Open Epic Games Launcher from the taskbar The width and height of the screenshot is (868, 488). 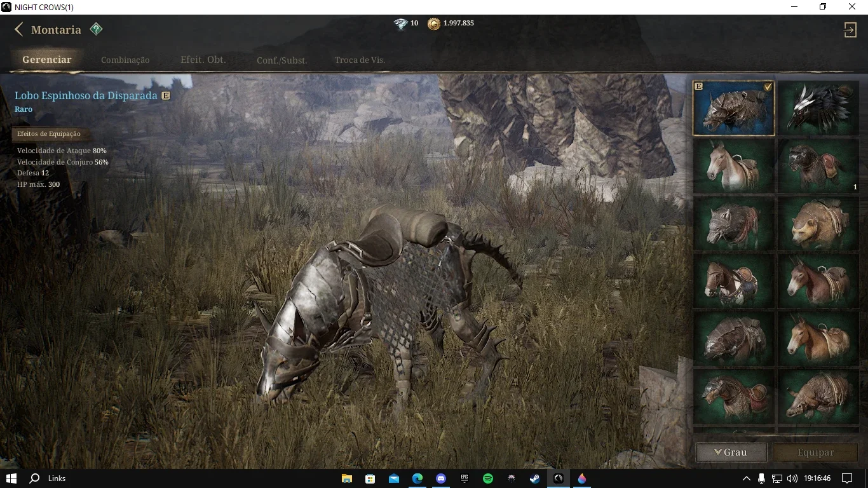pos(465,478)
